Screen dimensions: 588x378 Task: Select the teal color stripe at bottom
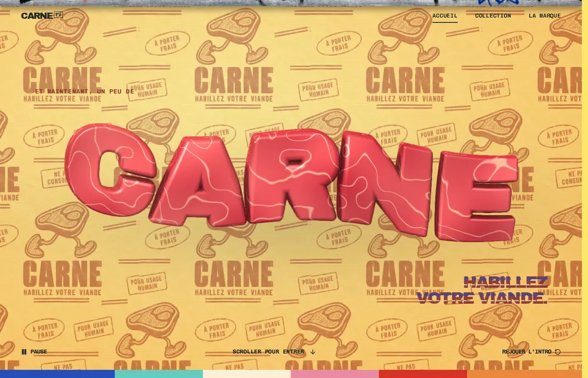tap(159, 374)
